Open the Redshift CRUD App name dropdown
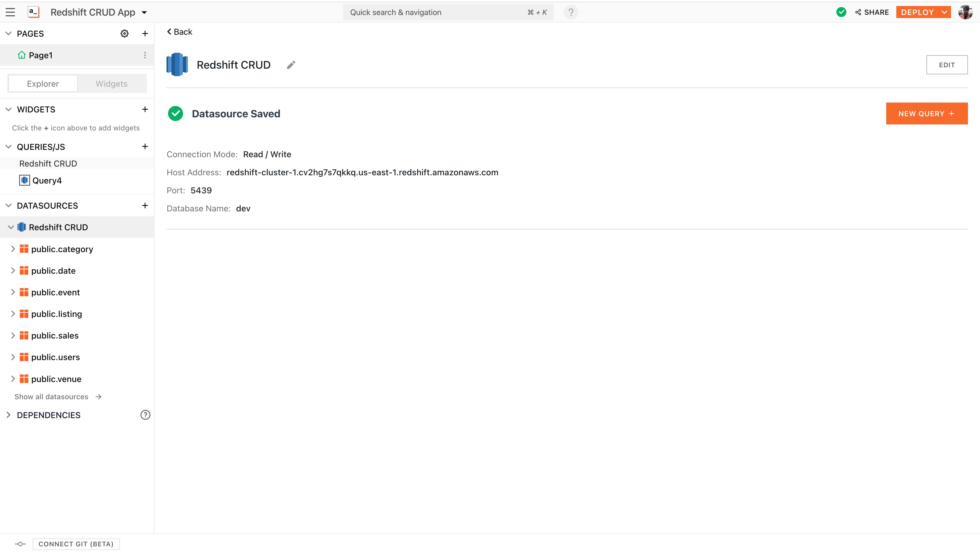This screenshot has height=554, width=980. tap(144, 12)
